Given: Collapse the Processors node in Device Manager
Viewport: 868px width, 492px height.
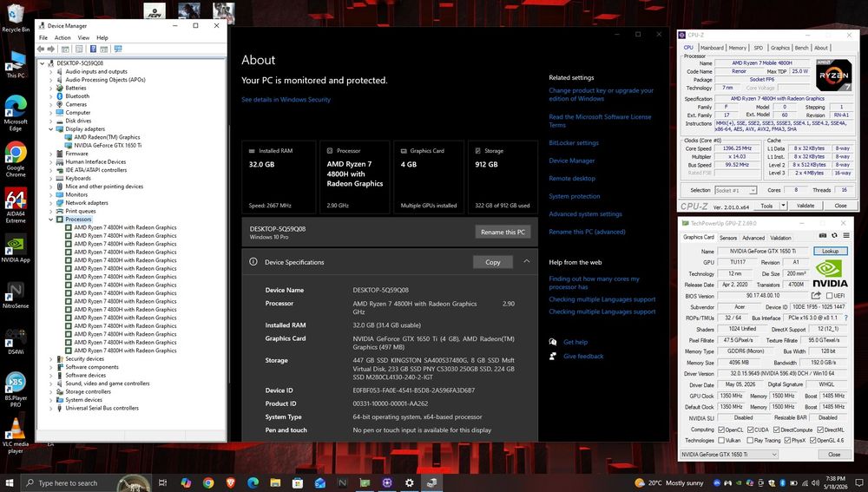Looking at the screenshot, I should [x=51, y=220].
